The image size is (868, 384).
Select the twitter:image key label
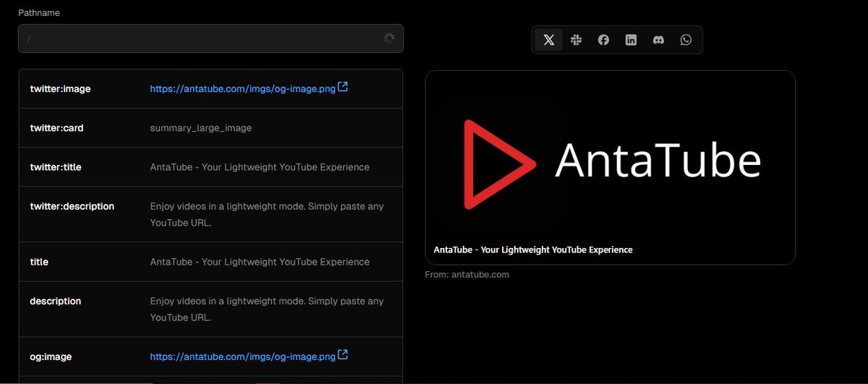[x=60, y=89]
